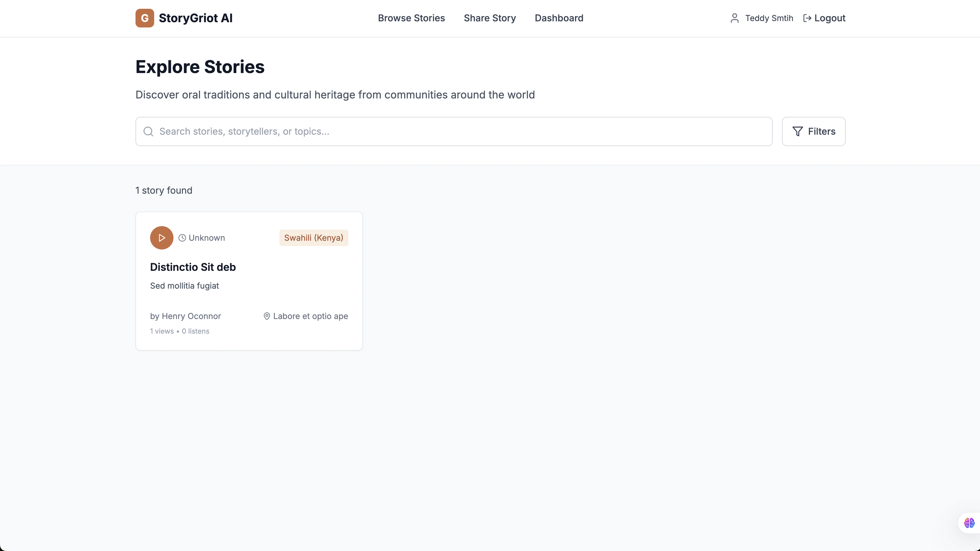Click the user profile icon

(x=734, y=18)
